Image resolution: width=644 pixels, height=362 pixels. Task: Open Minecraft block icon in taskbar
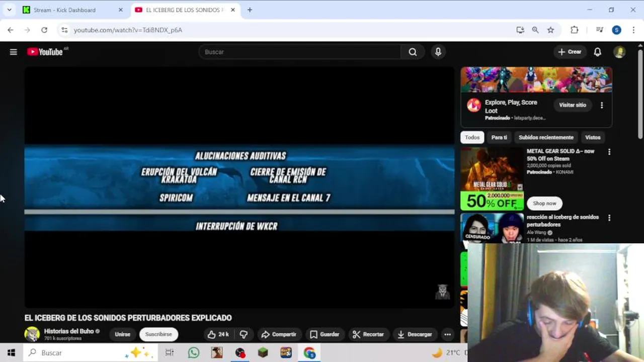click(x=263, y=353)
